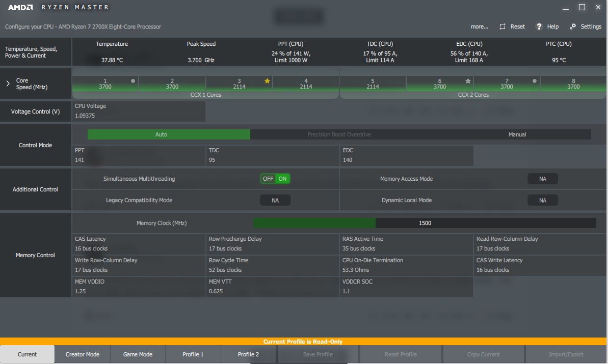
Task: Click Row Cycle Time 52 bus clocks
Action: pos(273,265)
